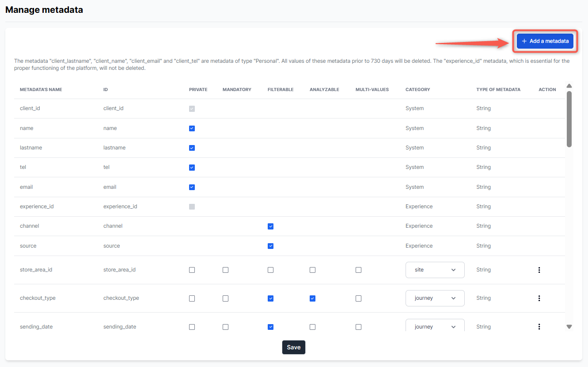Image resolution: width=588 pixels, height=367 pixels.
Task: Open three-dot action menu for checkout_type
Action: tap(539, 298)
